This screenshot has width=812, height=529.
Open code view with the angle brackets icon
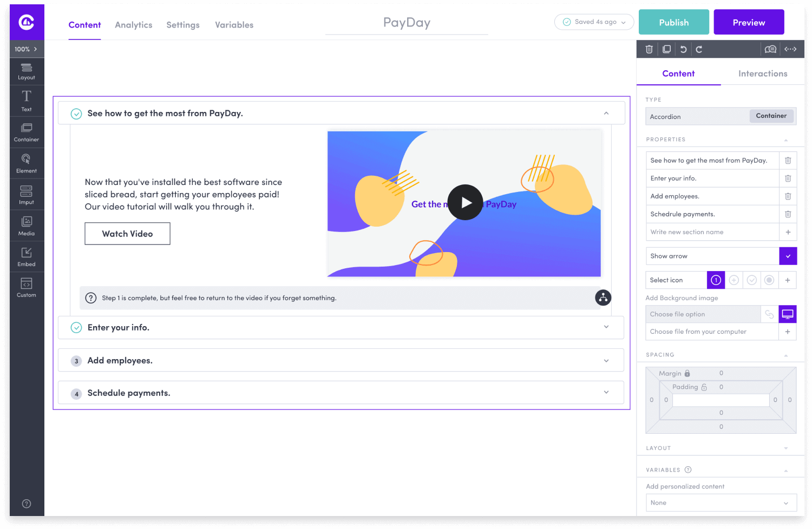click(790, 49)
